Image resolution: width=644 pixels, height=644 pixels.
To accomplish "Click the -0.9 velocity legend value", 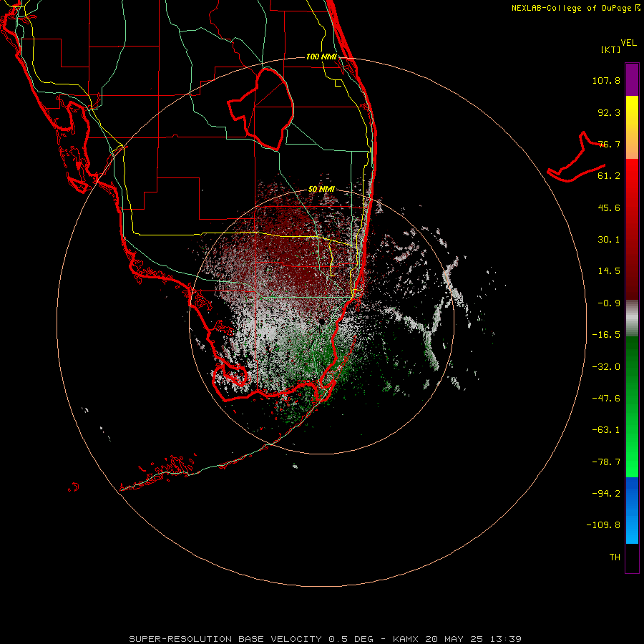I will tap(609, 303).
